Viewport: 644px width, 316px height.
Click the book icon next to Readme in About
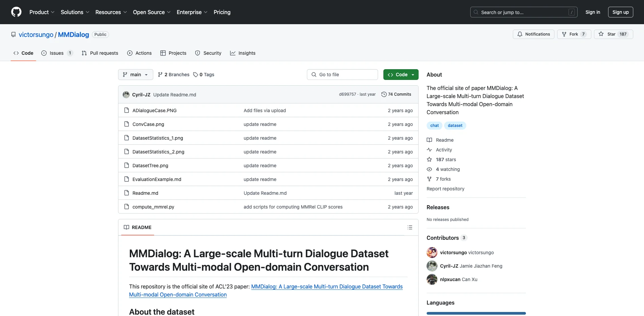429,140
